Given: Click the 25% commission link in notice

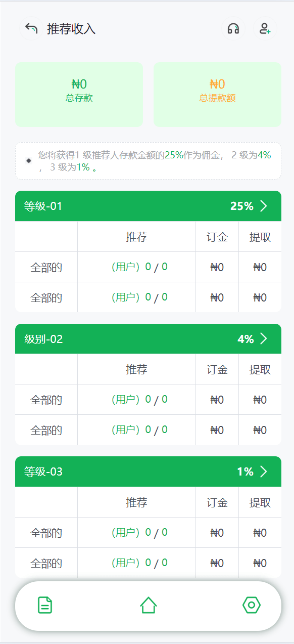Looking at the screenshot, I should pos(174,155).
